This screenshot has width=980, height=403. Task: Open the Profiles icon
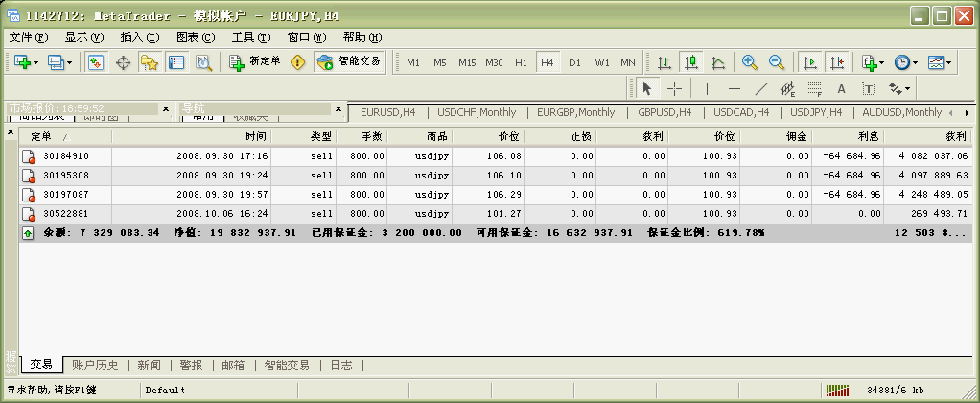(57, 62)
